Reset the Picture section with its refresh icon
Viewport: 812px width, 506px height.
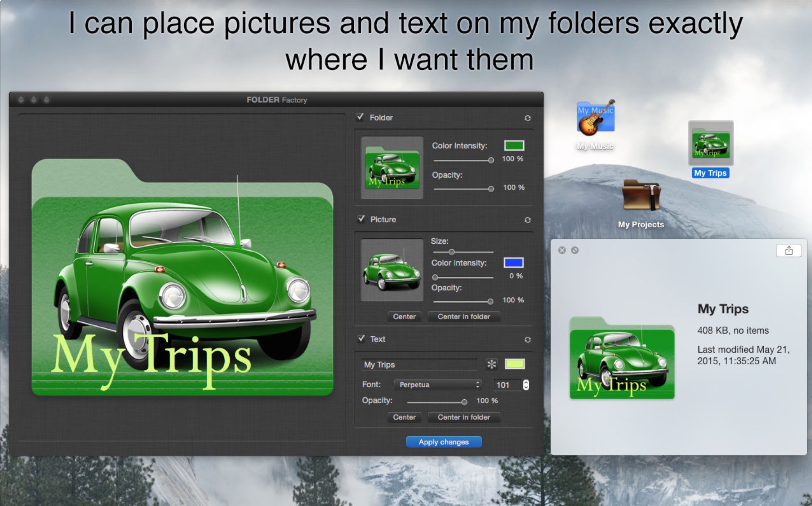527,220
